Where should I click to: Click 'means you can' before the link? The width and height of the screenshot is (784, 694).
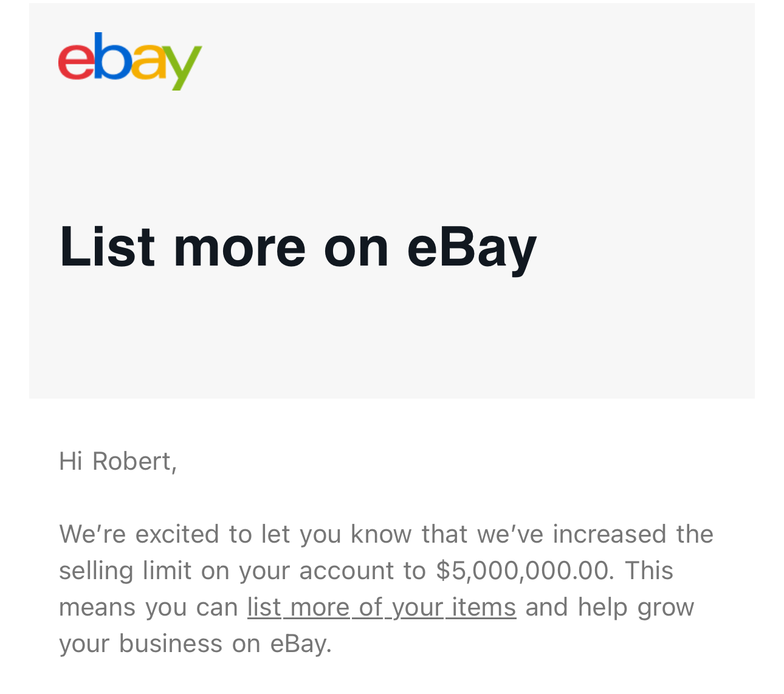(x=148, y=607)
